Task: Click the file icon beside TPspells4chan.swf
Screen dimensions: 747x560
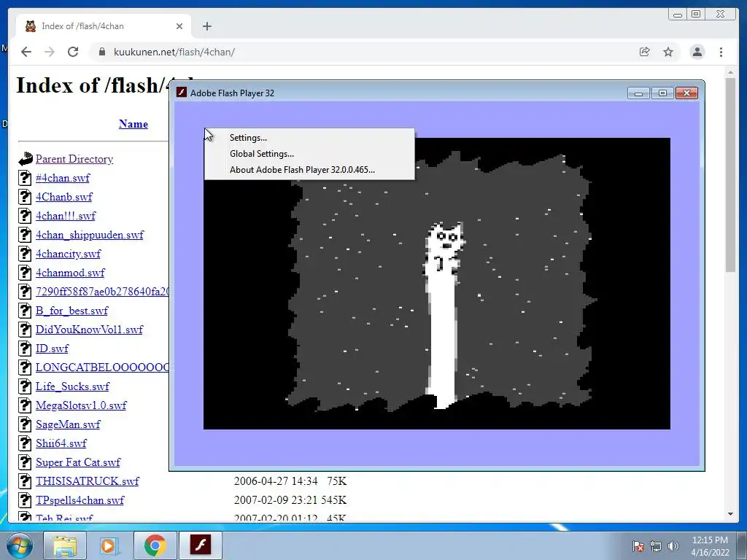Action: pyautogui.click(x=25, y=500)
